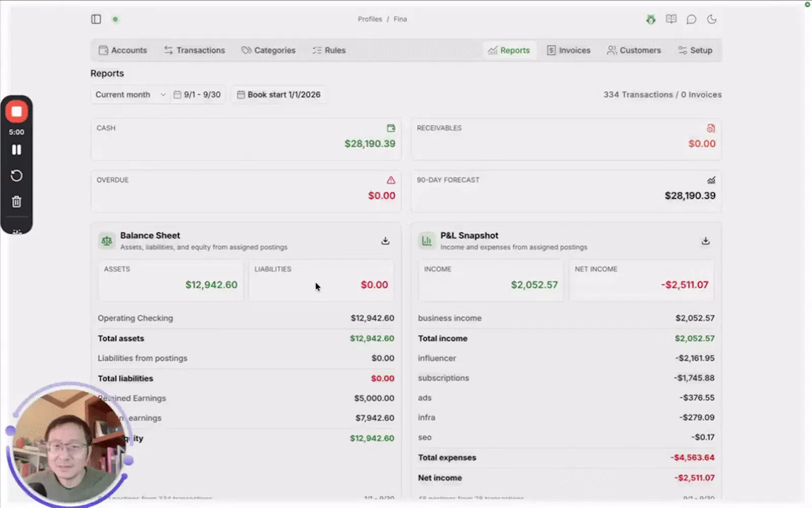This screenshot has height=508, width=812.
Task: Click the business income row
Action: pyautogui.click(x=566, y=318)
